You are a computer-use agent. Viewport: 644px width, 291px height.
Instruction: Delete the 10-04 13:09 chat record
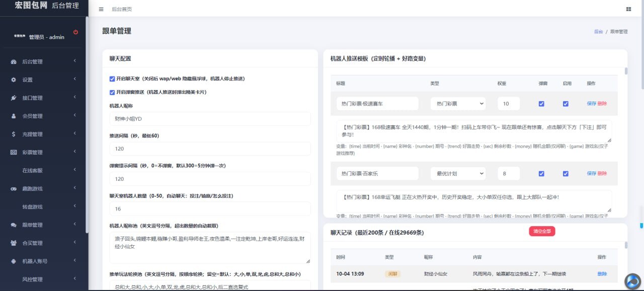coord(602,274)
